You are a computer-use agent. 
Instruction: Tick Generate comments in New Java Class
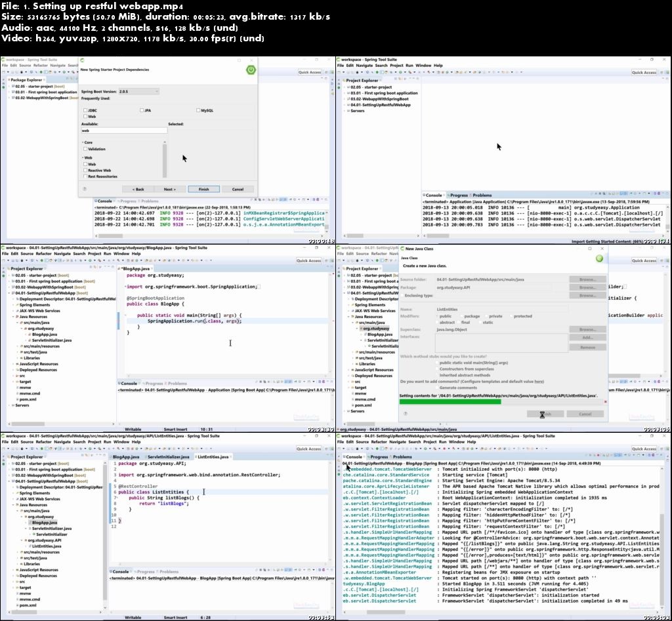click(x=437, y=388)
